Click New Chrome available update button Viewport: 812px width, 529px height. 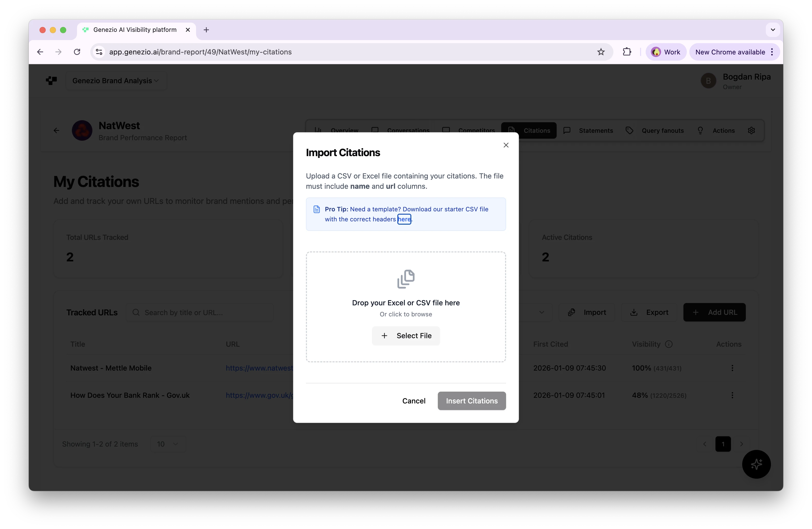click(x=730, y=52)
